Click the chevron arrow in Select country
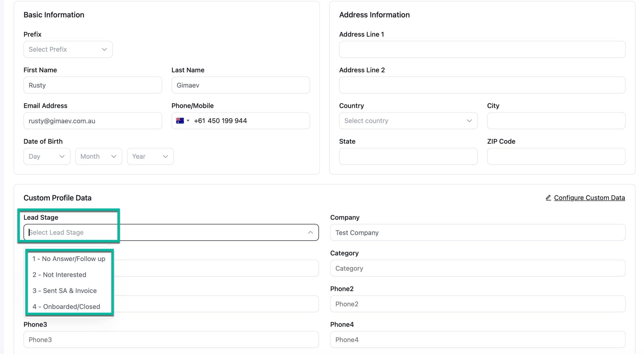Screen dimensions: 644x354 (469, 121)
